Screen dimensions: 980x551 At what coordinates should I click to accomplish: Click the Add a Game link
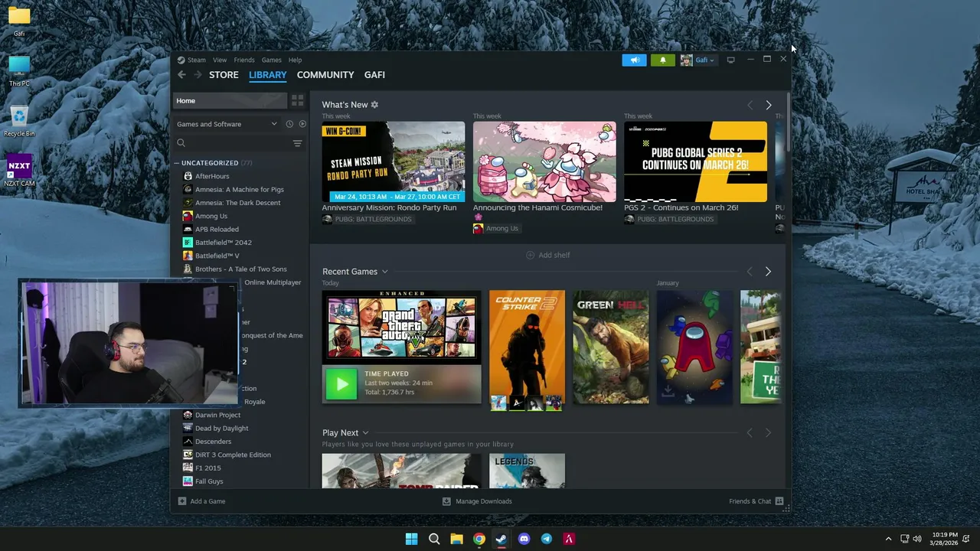tap(207, 501)
